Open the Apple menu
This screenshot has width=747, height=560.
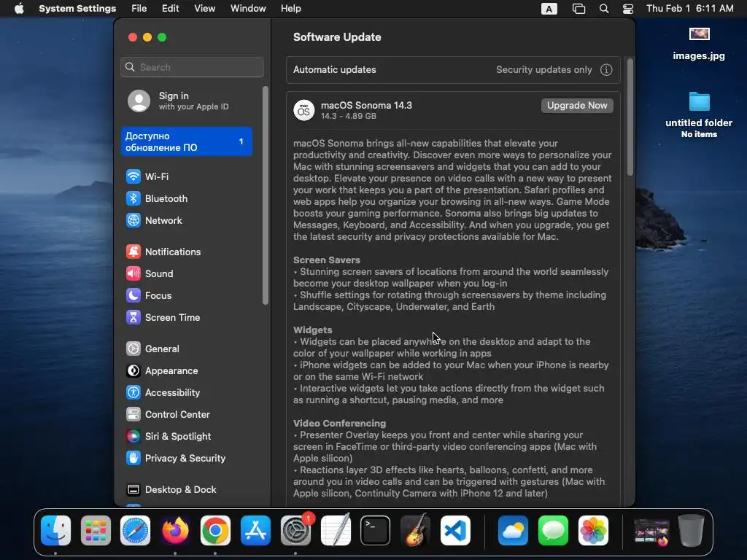point(19,9)
